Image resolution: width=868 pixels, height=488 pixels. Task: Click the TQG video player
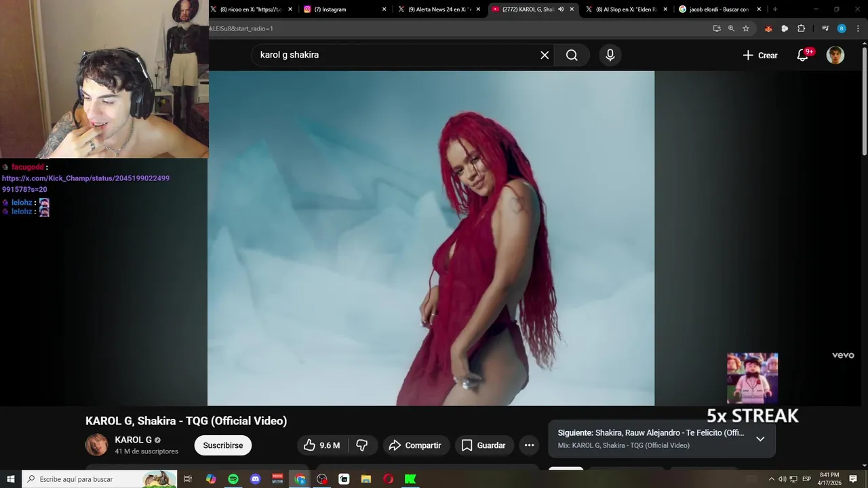tap(431, 238)
